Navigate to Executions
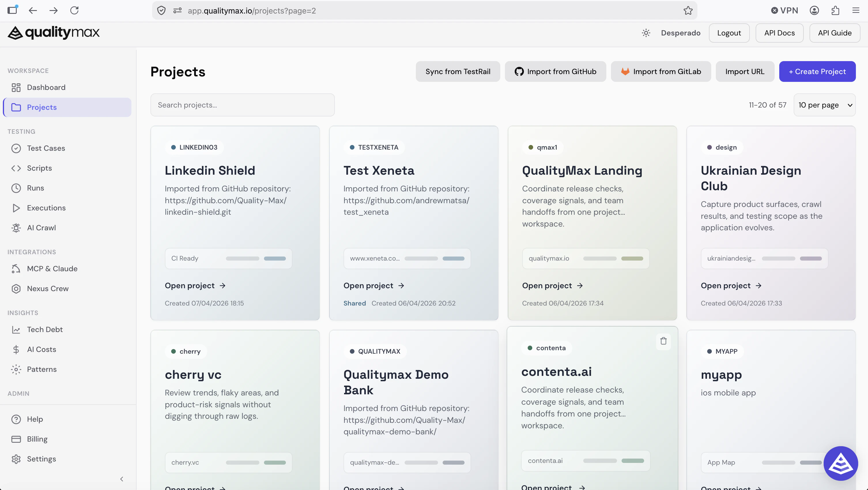 coord(67,208)
